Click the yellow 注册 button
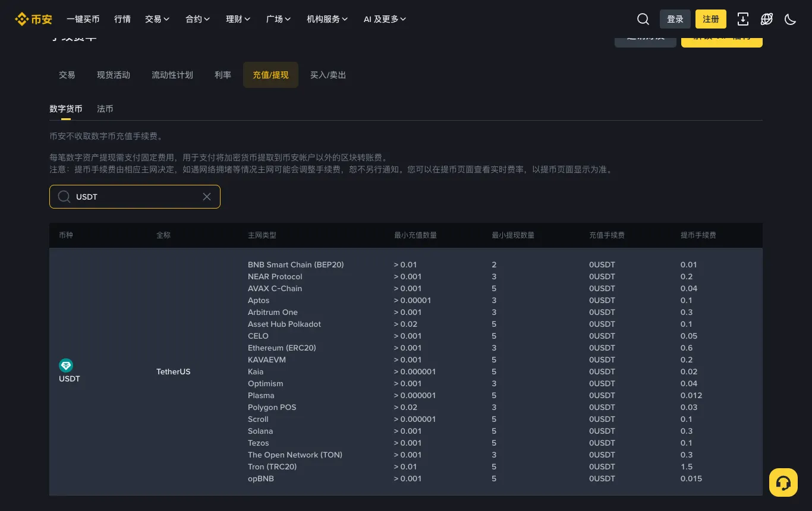This screenshot has height=511, width=812. 711,19
